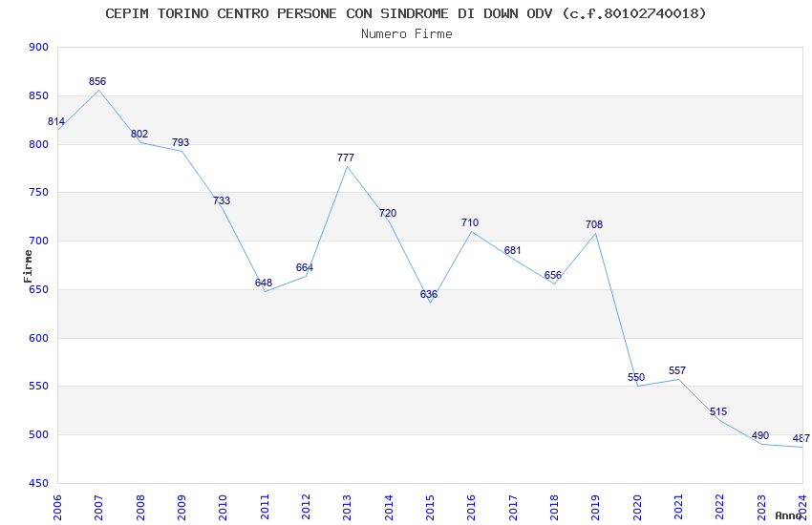The width and height of the screenshot is (812, 525).
Task: Click the x-axis title Anno
Action: pos(788,515)
